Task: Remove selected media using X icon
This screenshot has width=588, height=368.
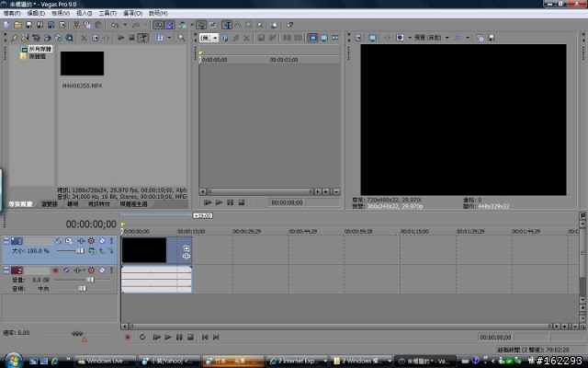Action: 84,38
